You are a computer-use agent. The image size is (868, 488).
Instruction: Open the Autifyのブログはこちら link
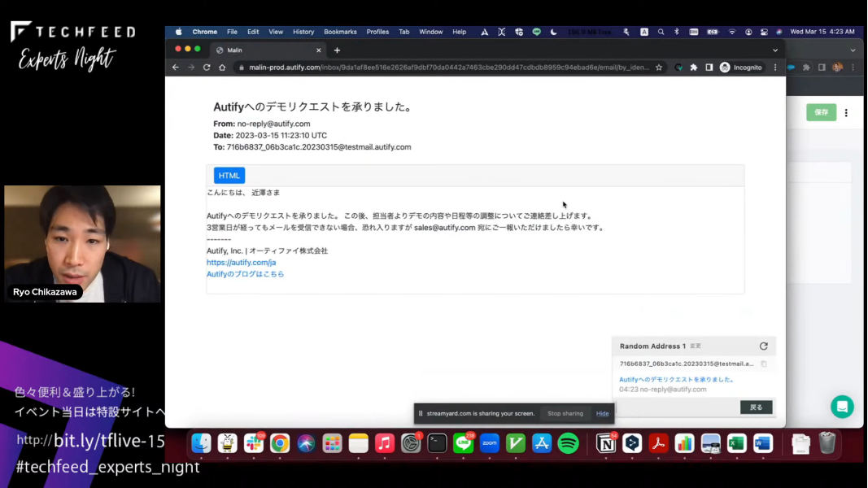(245, 274)
